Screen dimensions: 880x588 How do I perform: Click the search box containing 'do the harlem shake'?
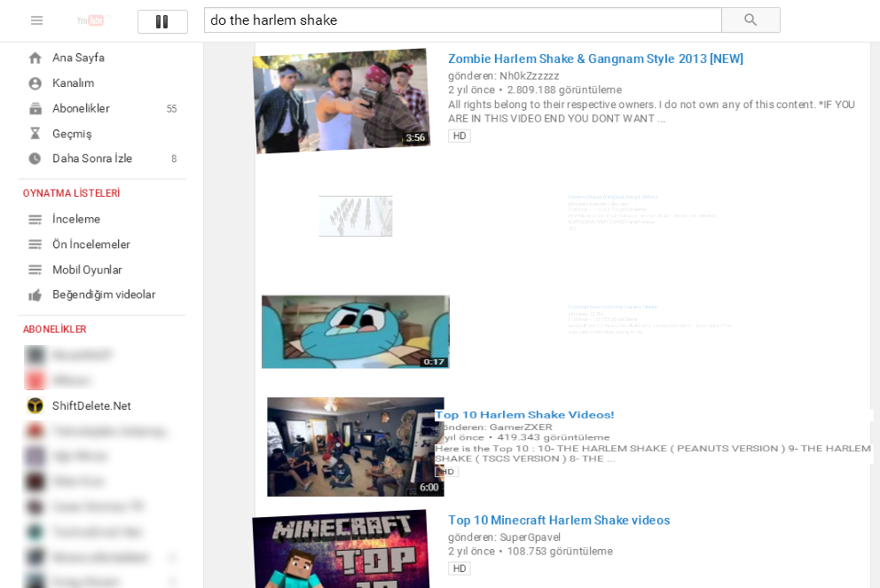[462, 20]
